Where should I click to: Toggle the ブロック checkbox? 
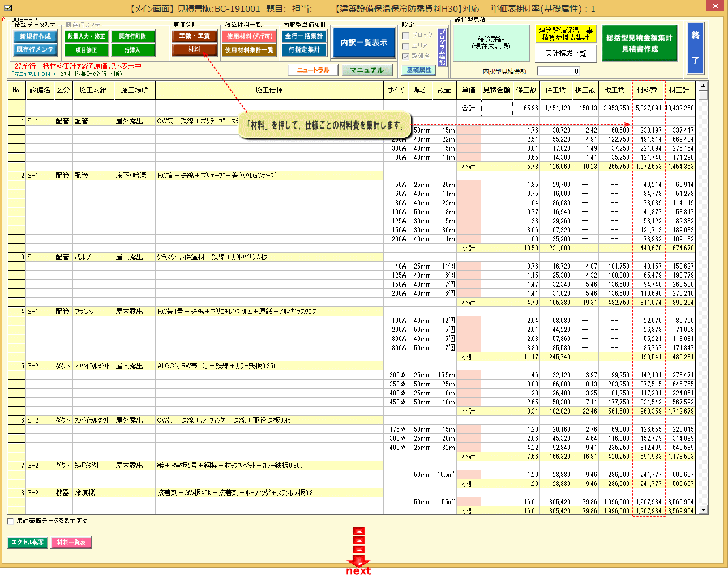click(405, 35)
